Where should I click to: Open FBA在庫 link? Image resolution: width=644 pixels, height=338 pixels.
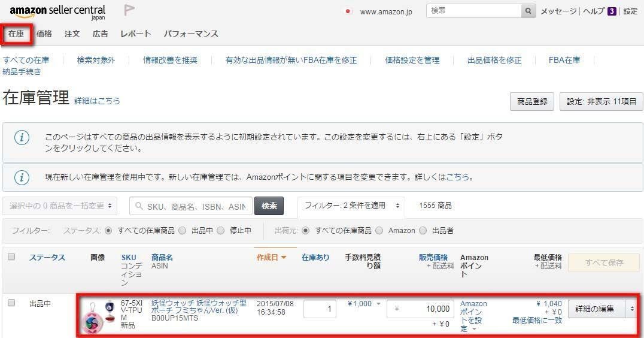coord(564,60)
